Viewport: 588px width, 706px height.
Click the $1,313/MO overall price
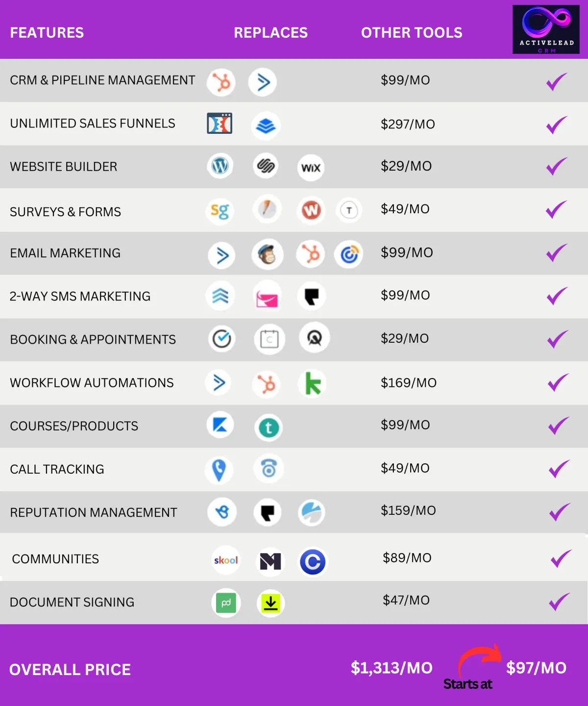(392, 668)
